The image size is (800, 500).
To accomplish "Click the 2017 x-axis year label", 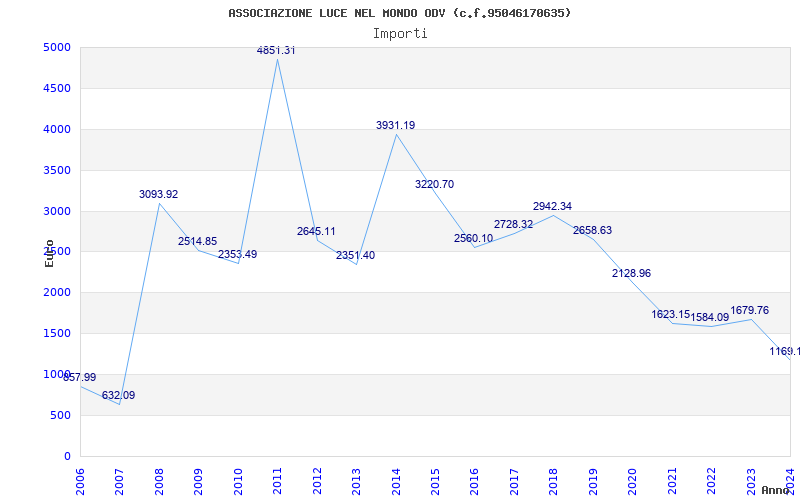I will 514,481.
